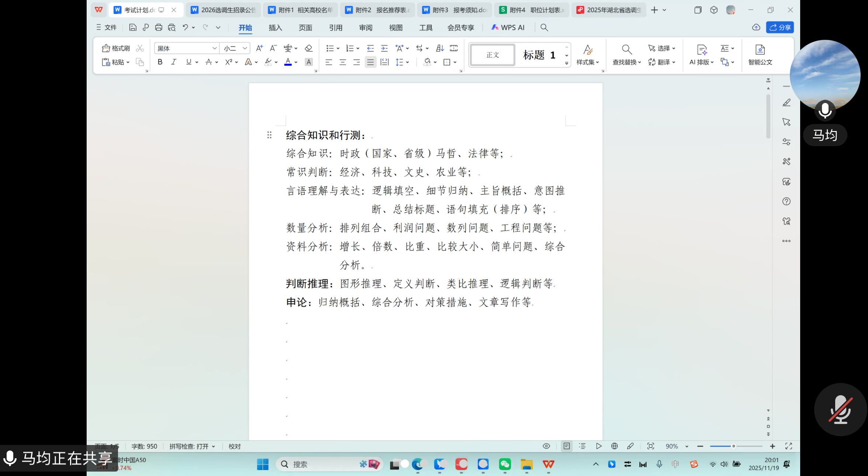
Task: Click the print icon in quick toolbar
Action: (x=159, y=27)
